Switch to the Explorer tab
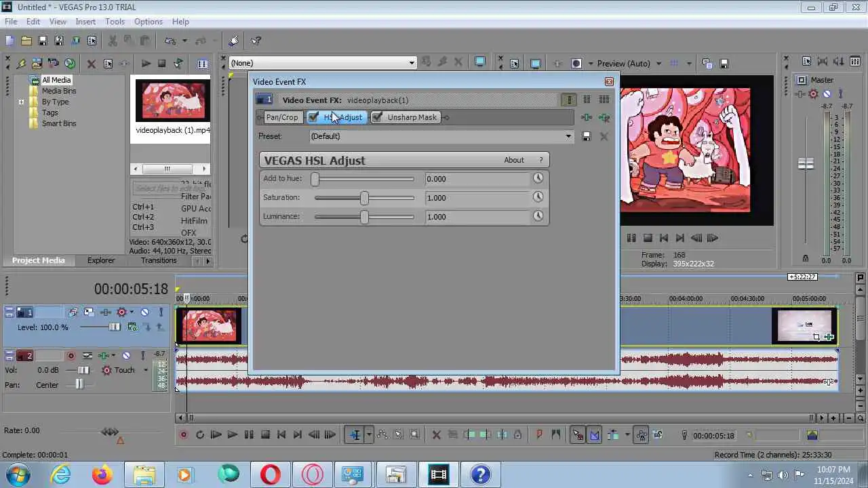The width and height of the screenshot is (868, 488). point(101,260)
